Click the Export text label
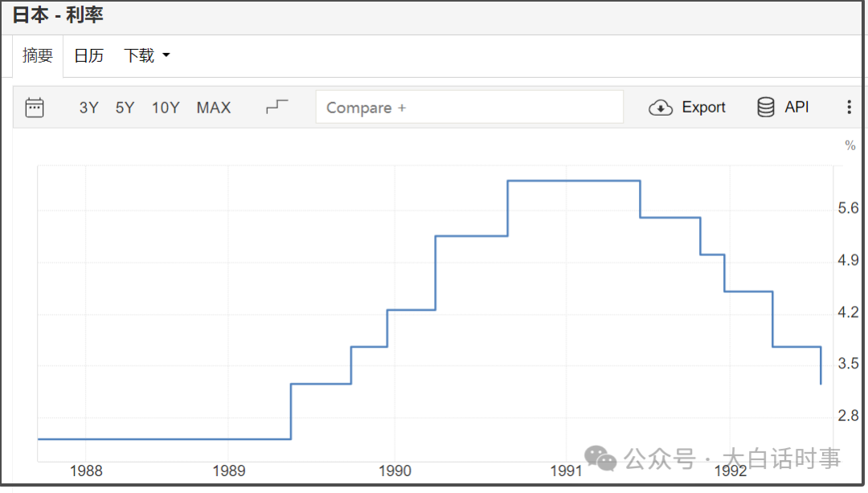Viewport: 868px width, 493px height. pos(703,108)
